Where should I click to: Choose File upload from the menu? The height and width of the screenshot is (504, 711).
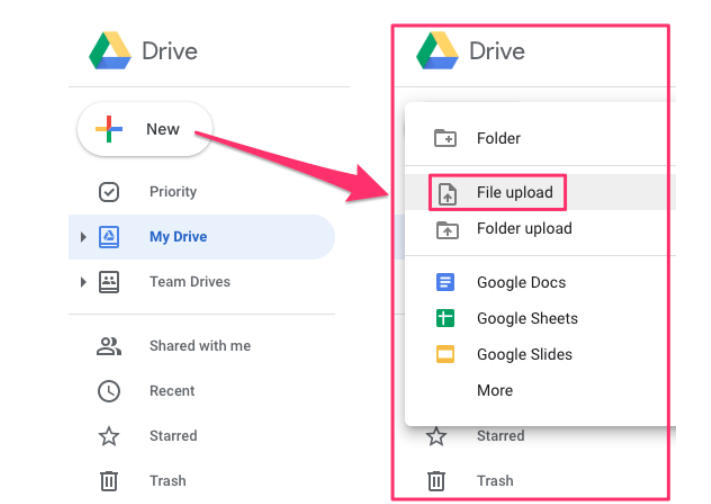tap(514, 193)
